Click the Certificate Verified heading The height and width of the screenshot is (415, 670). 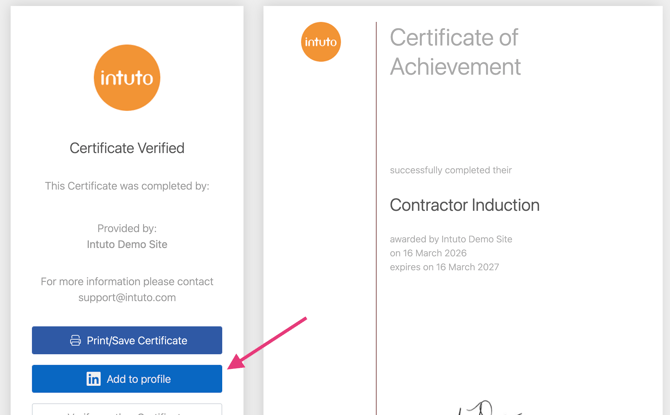pos(127,148)
